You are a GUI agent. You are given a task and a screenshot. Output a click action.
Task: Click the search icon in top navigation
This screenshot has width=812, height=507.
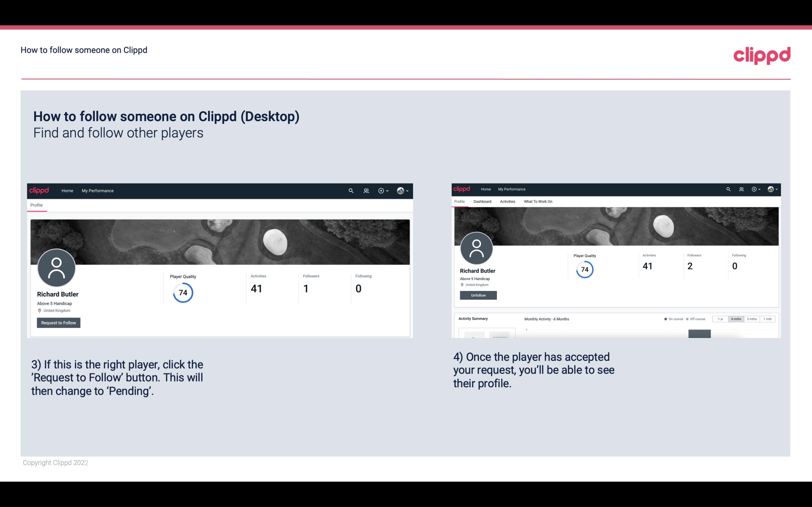point(350,190)
